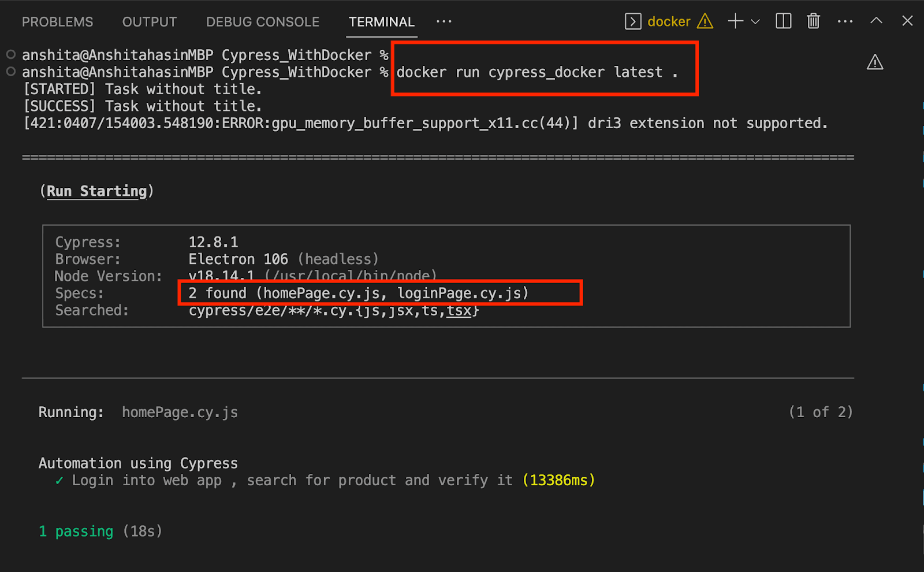The width and height of the screenshot is (924, 572).
Task: Open the overflow ellipsis next to TERMINAL tab
Action: pos(443,21)
